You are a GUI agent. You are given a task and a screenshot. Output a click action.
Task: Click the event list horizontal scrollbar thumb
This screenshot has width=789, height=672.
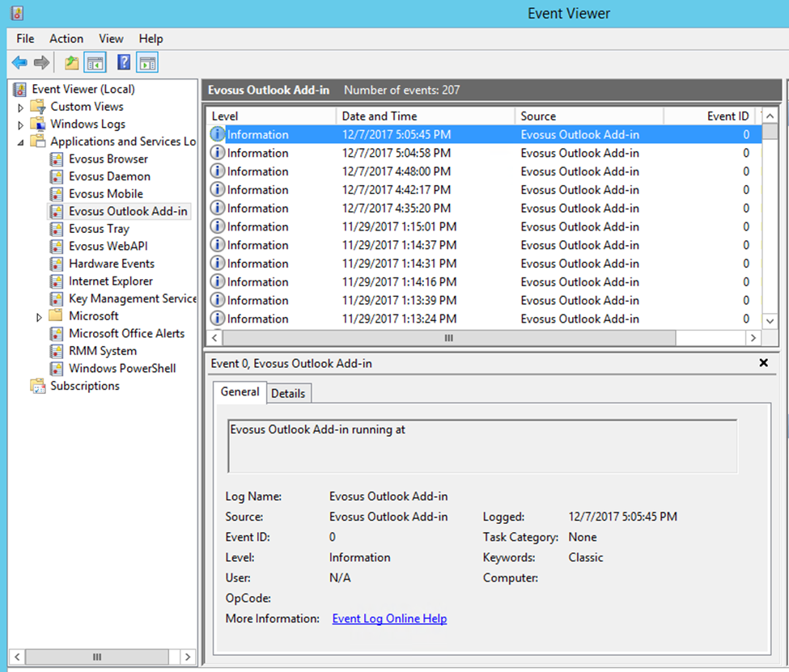[x=449, y=338]
